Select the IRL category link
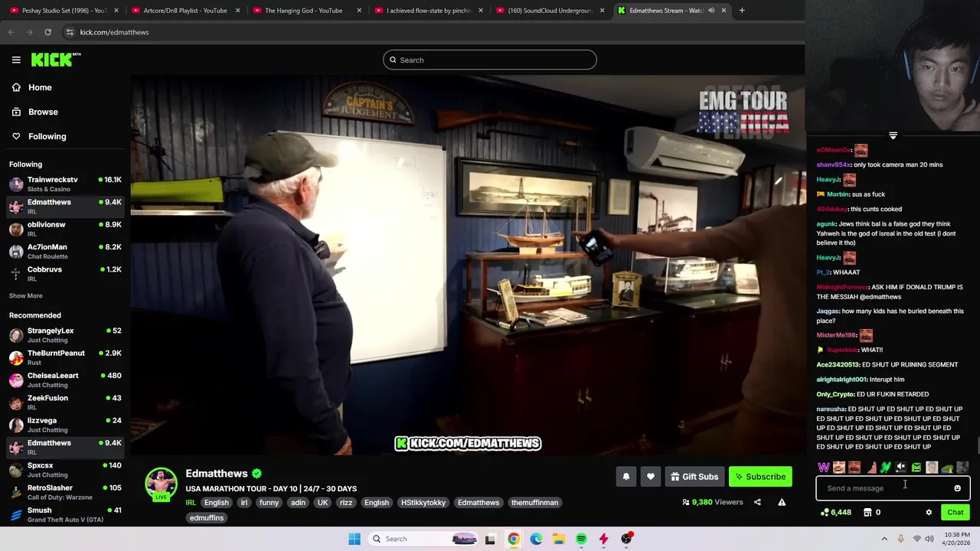 click(191, 503)
